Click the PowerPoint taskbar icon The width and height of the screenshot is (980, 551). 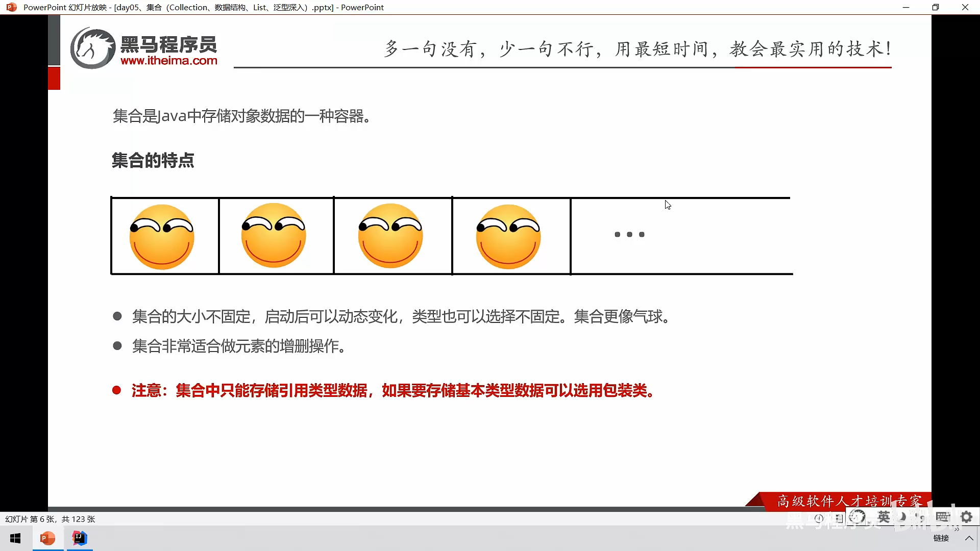point(47,538)
